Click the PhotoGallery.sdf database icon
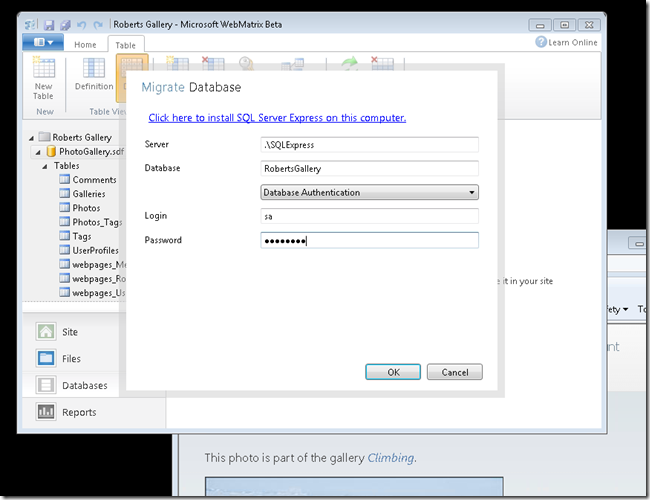The width and height of the screenshot is (650, 500). pos(51,151)
